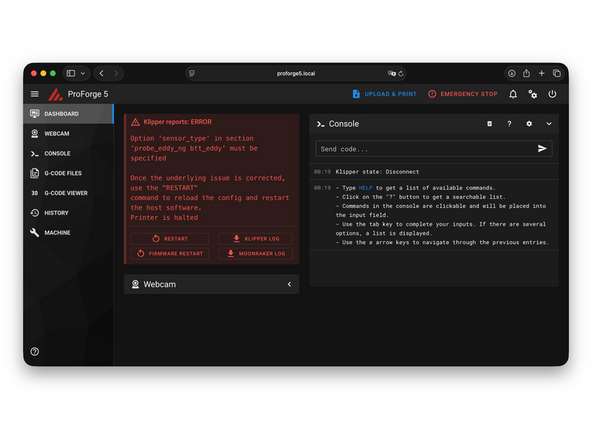Open console settings gear icon
Viewport: 592px width, 444px height.
coord(529,123)
